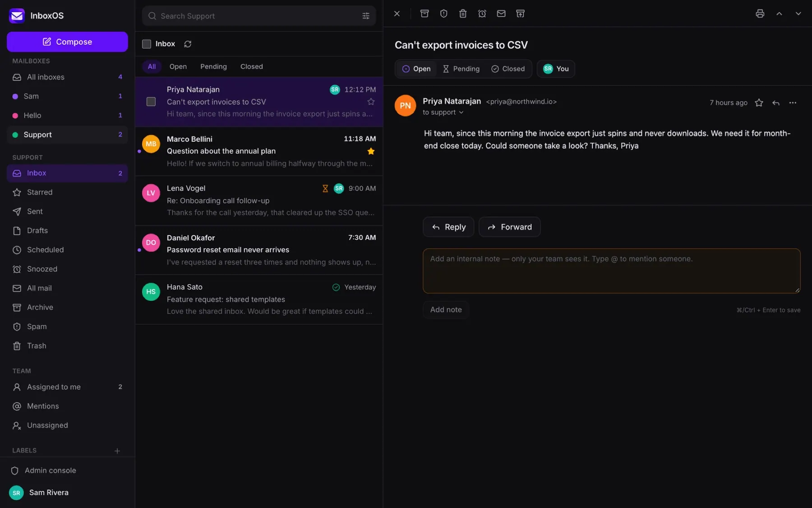
Task: Click the trash icon in conversation toolbar
Action: pos(463,14)
